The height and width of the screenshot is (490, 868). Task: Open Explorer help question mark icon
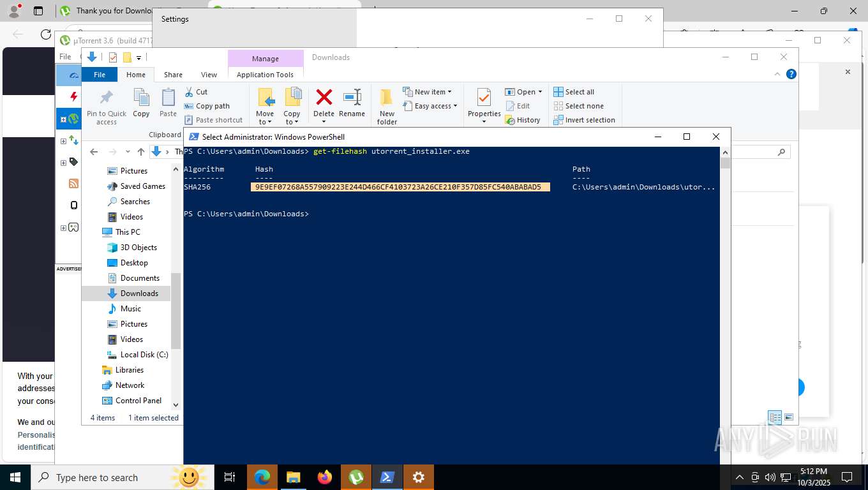click(791, 74)
